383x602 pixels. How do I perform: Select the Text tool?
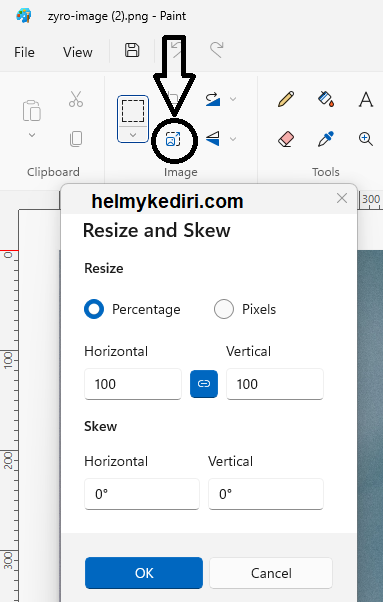[x=366, y=99]
